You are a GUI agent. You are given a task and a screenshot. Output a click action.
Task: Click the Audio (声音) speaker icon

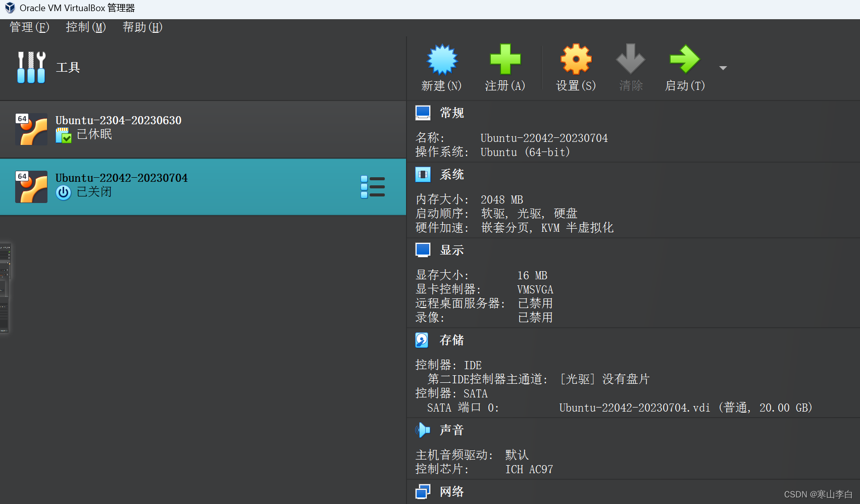click(423, 430)
